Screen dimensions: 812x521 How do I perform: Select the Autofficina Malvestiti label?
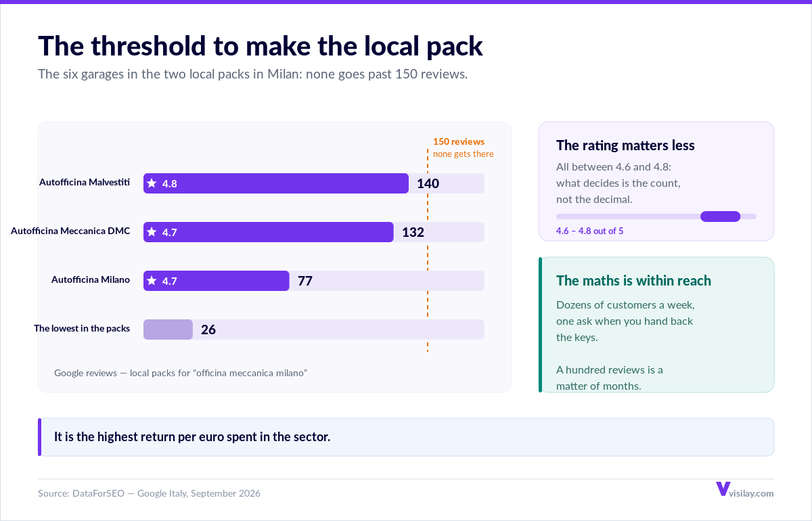pyautogui.click(x=85, y=182)
